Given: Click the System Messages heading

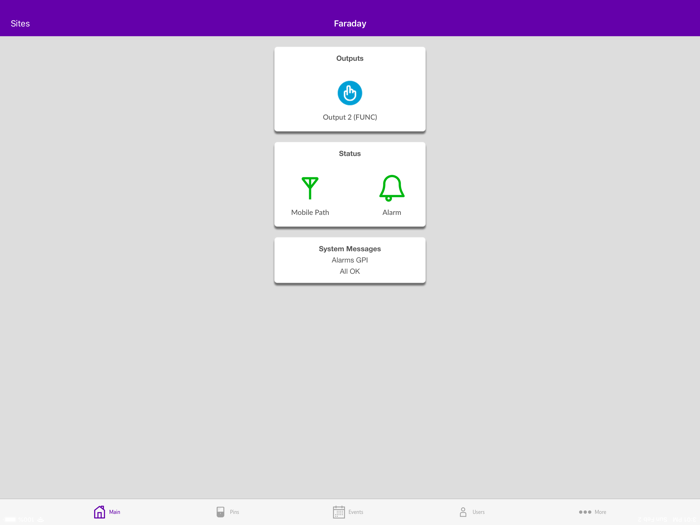Looking at the screenshot, I should (x=350, y=249).
